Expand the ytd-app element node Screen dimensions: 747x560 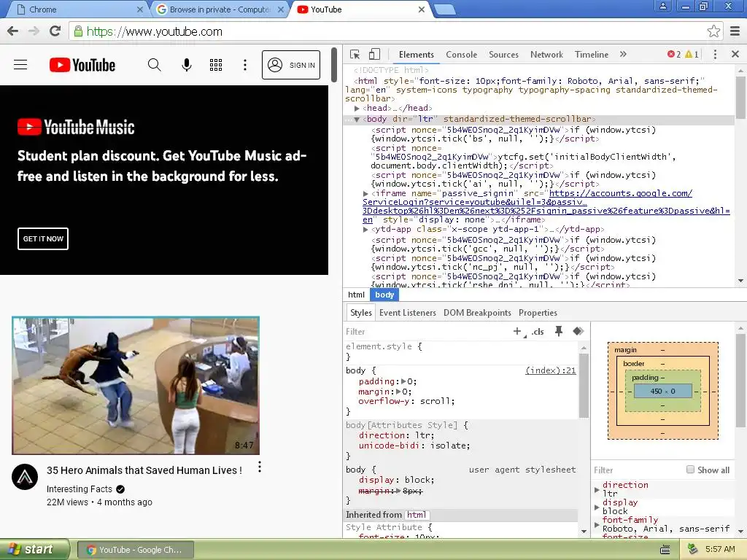point(365,230)
